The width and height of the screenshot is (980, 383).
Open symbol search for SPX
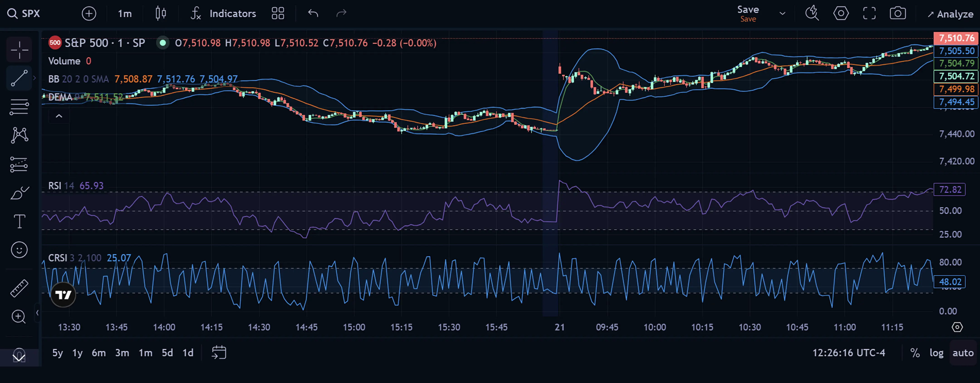click(x=24, y=14)
